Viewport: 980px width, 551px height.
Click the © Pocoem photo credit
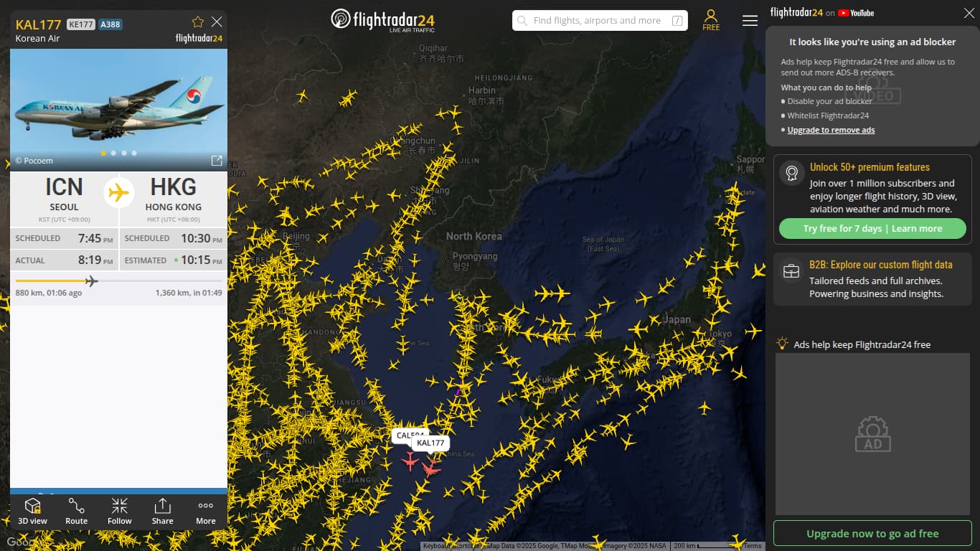click(34, 161)
